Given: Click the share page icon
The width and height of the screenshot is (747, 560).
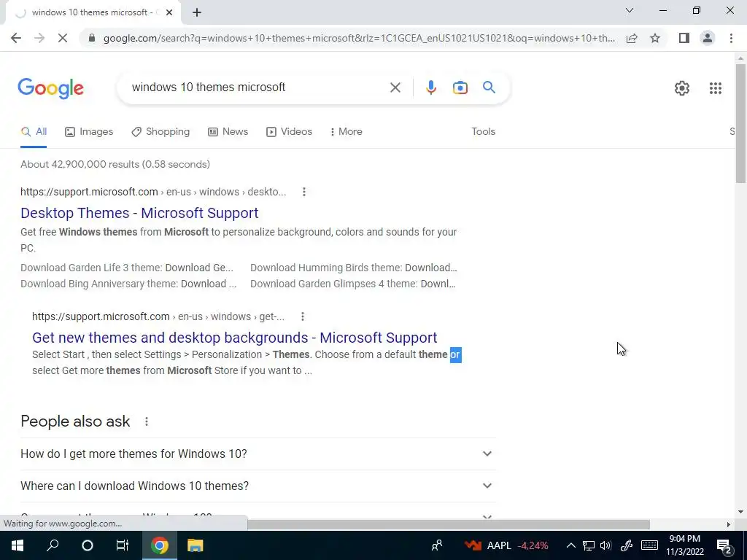Looking at the screenshot, I should click(x=632, y=38).
